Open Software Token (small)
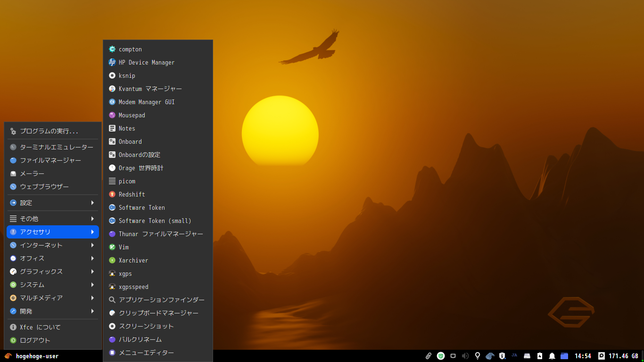This screenshot has height=362, width=644. pos(158,221)
